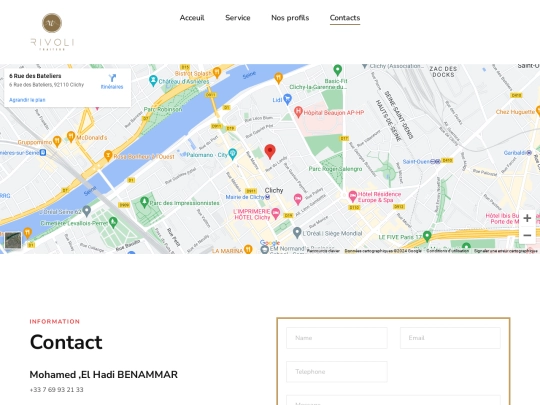Screen dimensions: 540x405
Task: Click the Rosa Bonheur à l'Ouest marker
Action: tap(108, 156)
